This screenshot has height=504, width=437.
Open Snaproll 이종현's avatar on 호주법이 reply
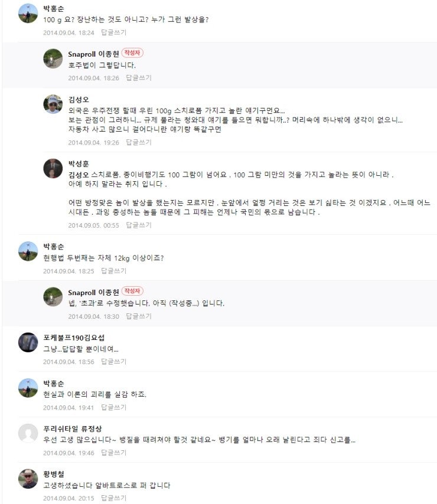click(x=53, y=58)
